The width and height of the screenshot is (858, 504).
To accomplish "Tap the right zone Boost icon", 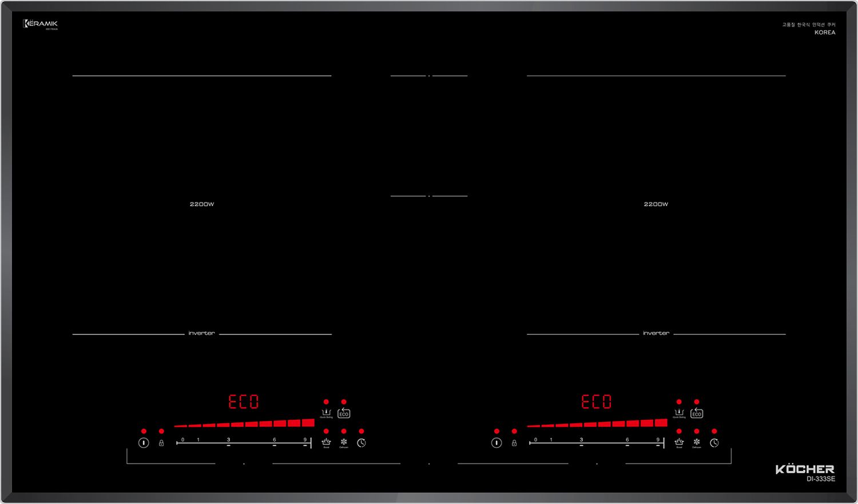I will [679, 443].
